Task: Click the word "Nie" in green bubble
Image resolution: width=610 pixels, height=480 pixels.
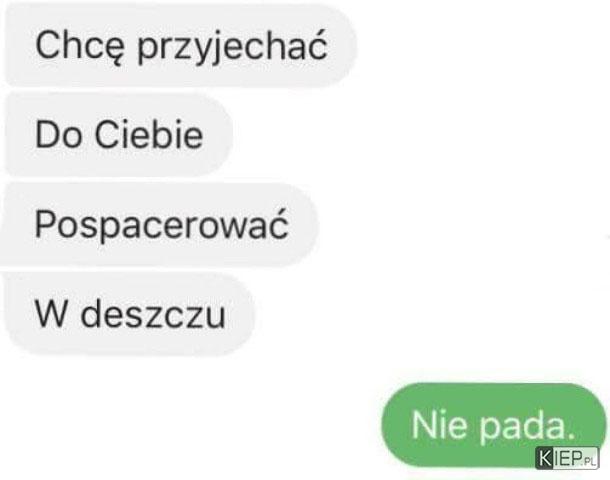Action: coord(439,425)
